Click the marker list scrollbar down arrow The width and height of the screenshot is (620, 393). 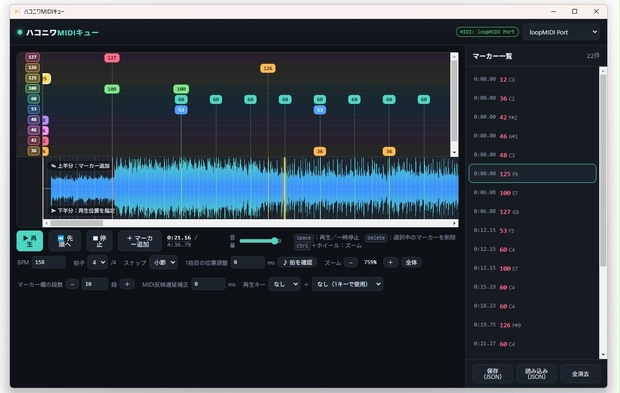tap(603, 355)
